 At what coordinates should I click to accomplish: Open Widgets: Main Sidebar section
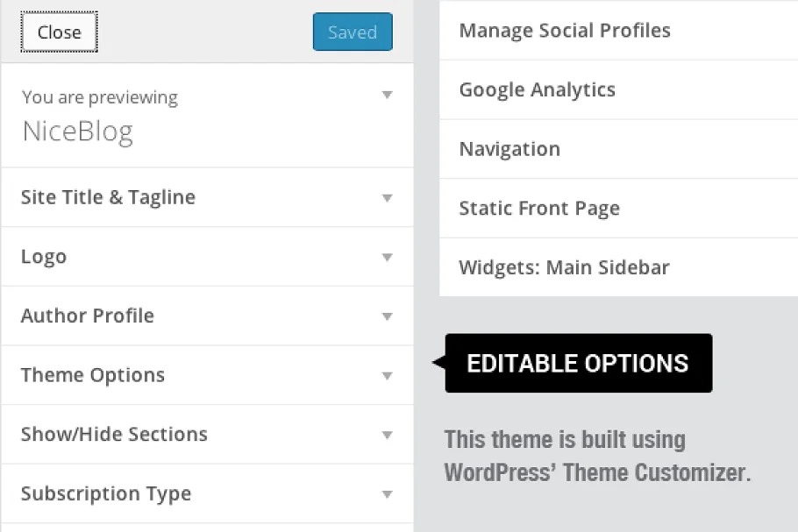point(564,267)
